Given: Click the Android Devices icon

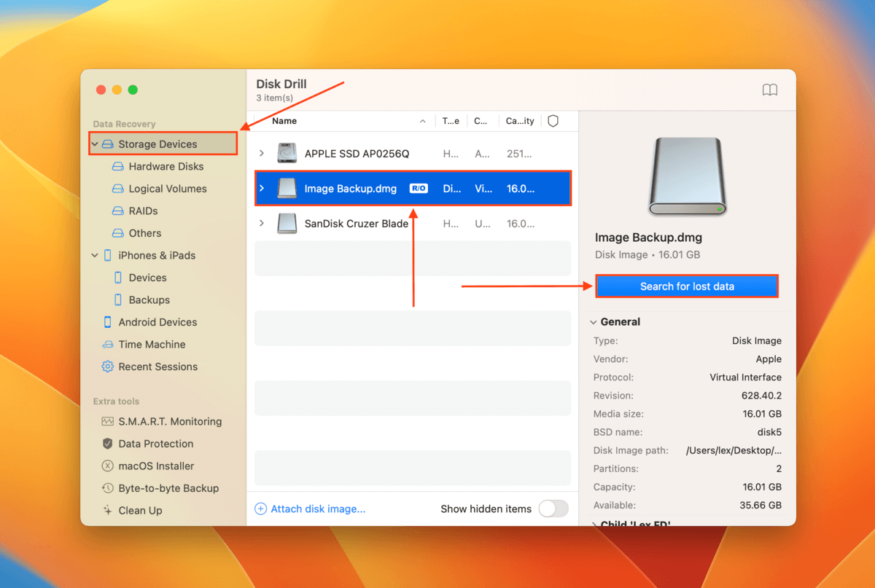Looking at the screenshot, I should coord(108,322).
